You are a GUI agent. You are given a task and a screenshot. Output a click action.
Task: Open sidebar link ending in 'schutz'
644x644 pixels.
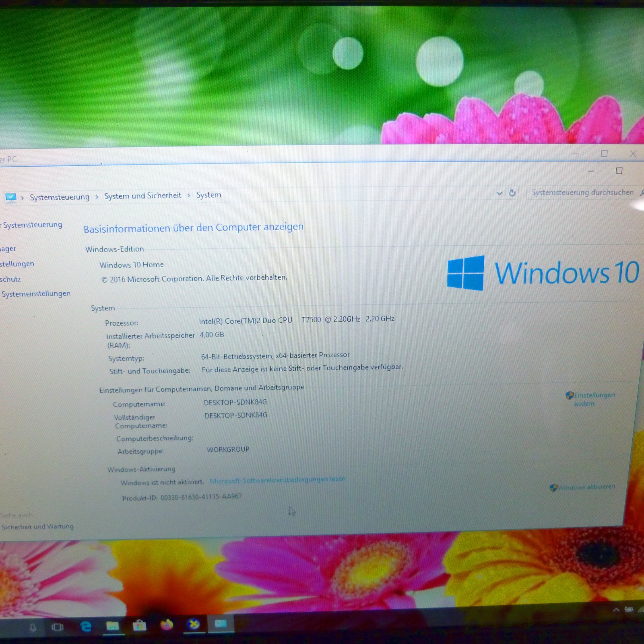tap(10, 279)
